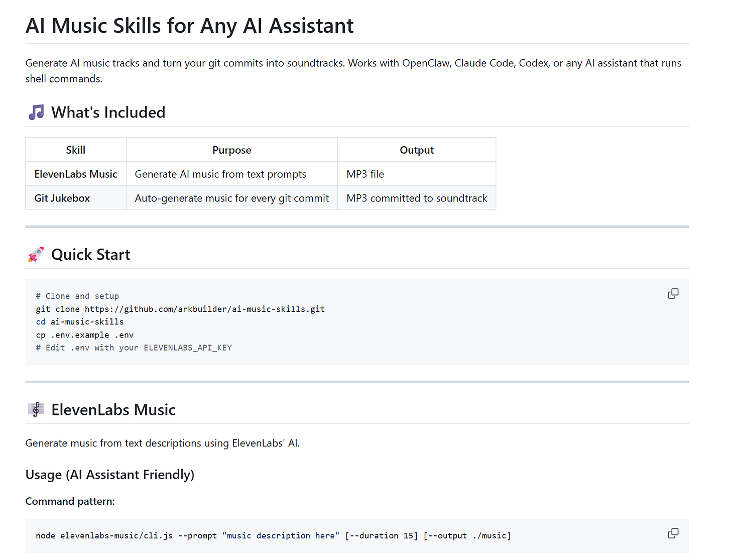The image size is (731, 560).
Task: Click the Output column header
Action: 417,150
